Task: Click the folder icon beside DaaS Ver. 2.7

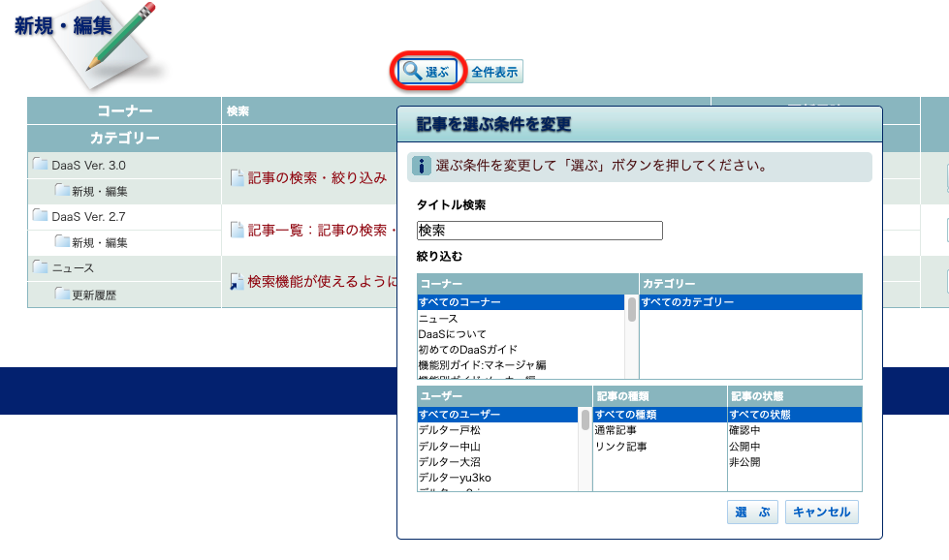Action: click(x=40, y=216)
